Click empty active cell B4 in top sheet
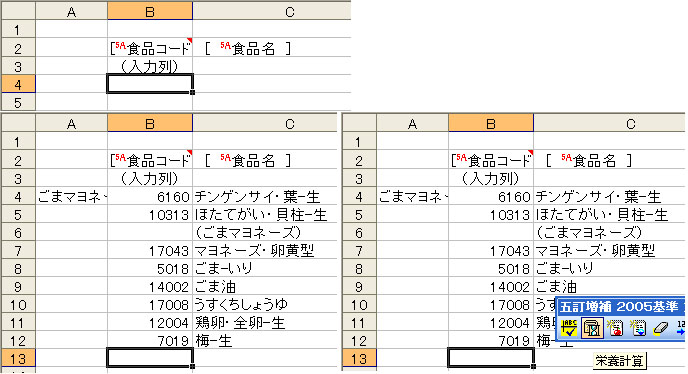 click(150, 83)
